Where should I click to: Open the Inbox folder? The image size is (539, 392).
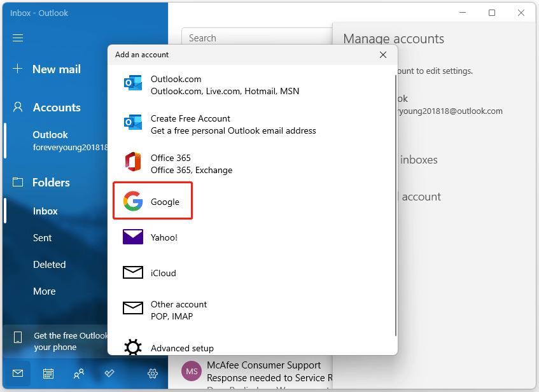pos(46,211)
